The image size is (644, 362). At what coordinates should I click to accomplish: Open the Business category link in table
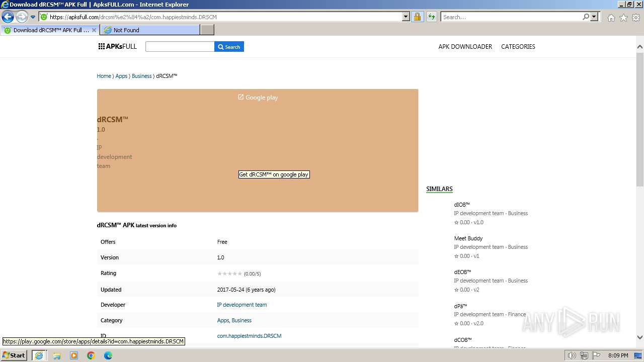point(242,320)
